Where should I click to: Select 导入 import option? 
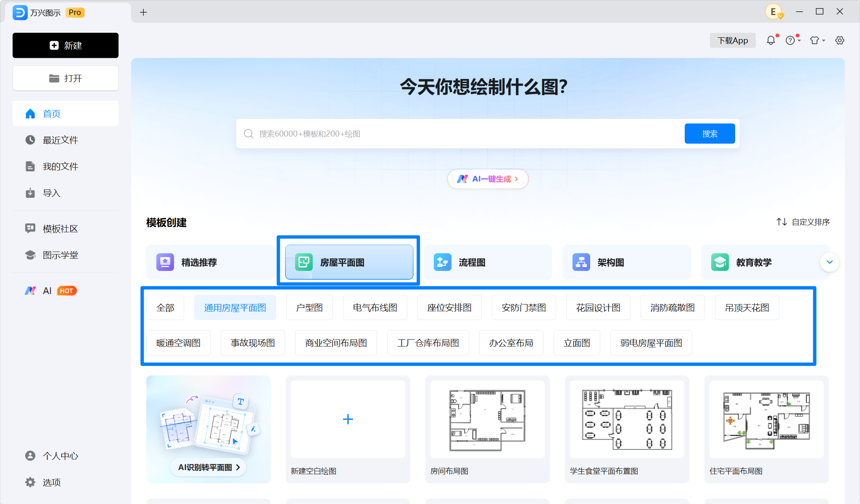(66, 193)
